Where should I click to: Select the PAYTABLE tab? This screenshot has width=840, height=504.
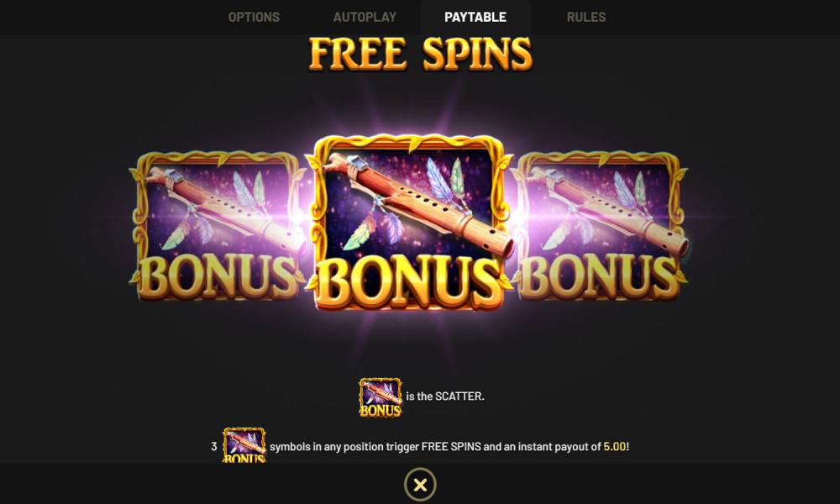(475, 17)
